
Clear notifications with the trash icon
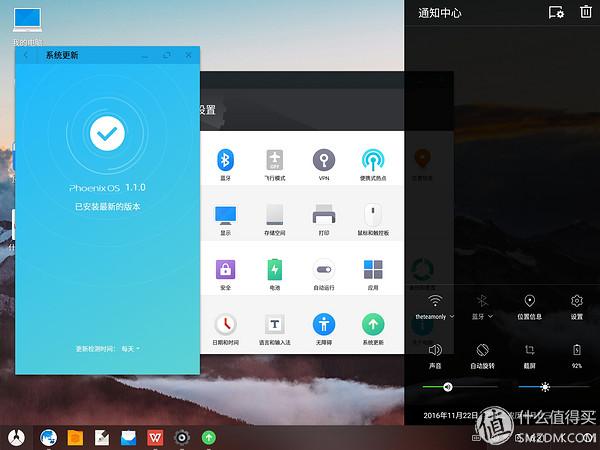pyautogui.click(x=585, y=12)
